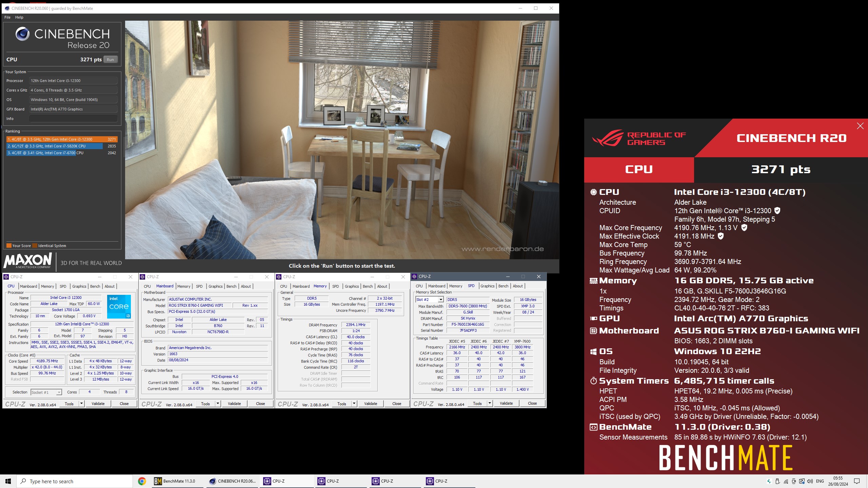
Task: Open the Help menu in Cinebench
Action: pos(19,17)
